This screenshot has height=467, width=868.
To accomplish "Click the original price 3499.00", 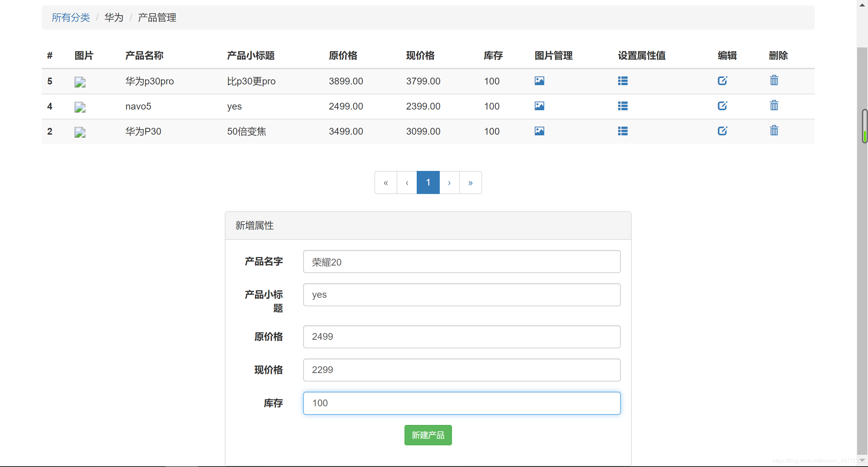I will click(346, 131).
